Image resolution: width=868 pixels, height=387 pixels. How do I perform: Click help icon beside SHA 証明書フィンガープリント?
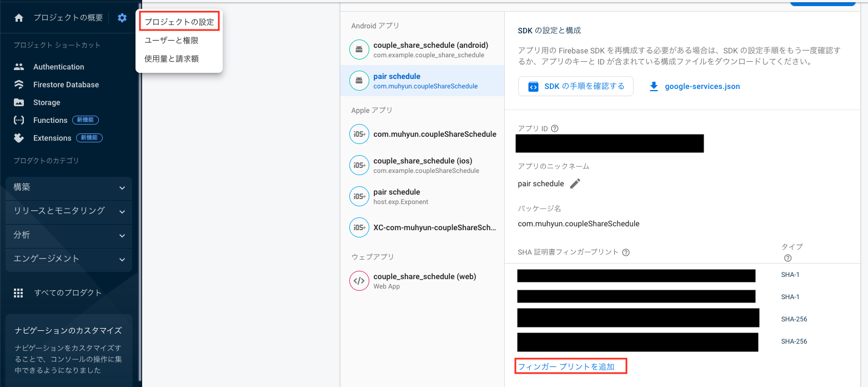[x=626, y=252]
